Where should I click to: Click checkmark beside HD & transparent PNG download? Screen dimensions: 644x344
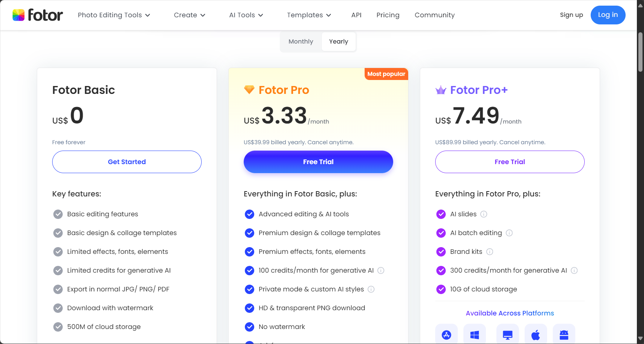(249, 308)
